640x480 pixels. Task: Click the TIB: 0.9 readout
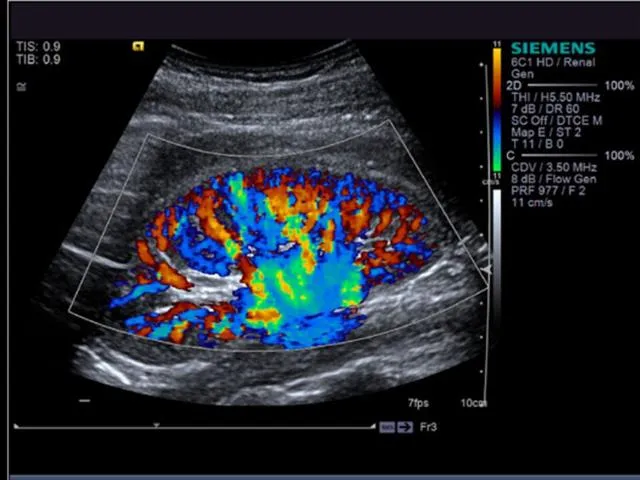coord(38,60)
